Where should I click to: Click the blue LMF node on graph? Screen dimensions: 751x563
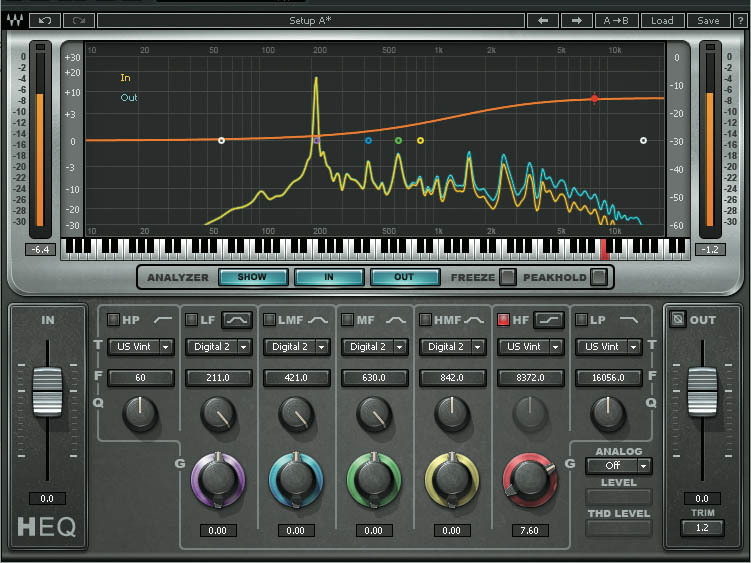click(368, 140)
